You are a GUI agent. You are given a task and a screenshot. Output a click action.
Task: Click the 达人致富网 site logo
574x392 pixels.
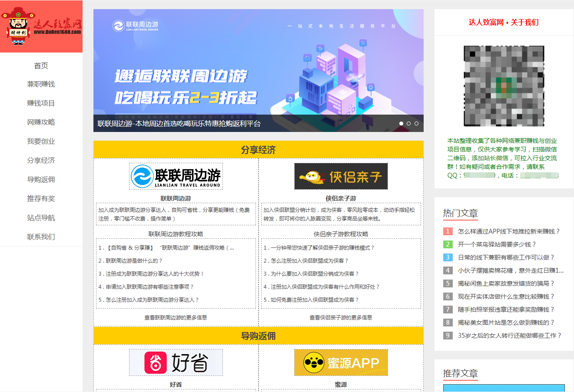click(41, 26)
